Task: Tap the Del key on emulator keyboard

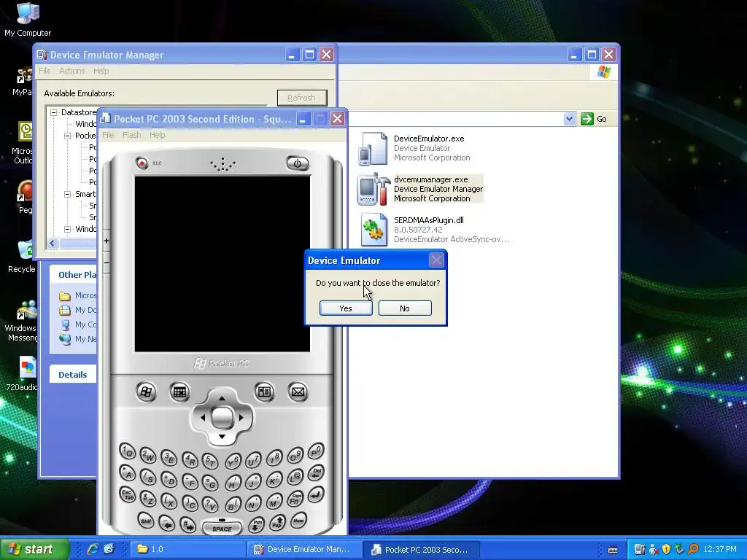Action: pyautogui.click(x=316, y=472)
